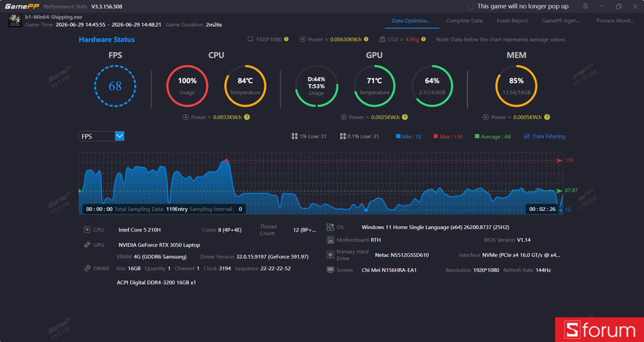Click the help icon next to 1920*1080
Screen dimensions: 644x342
(x=286, y=40)
